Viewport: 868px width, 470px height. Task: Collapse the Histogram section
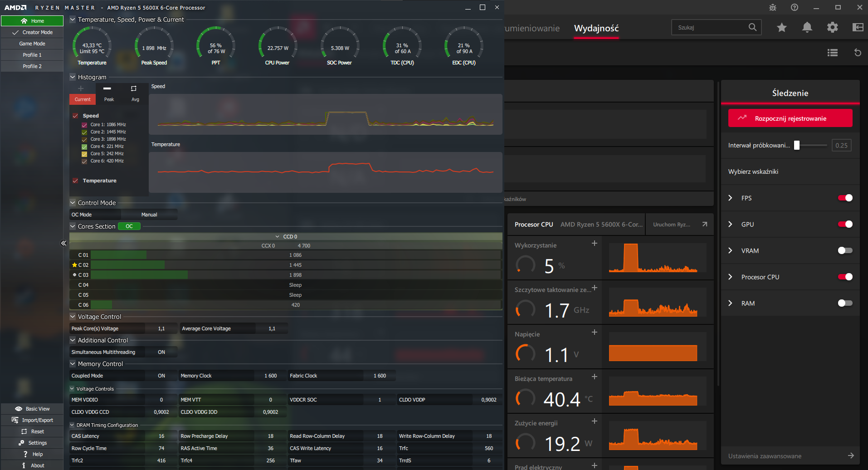(73, 77)
